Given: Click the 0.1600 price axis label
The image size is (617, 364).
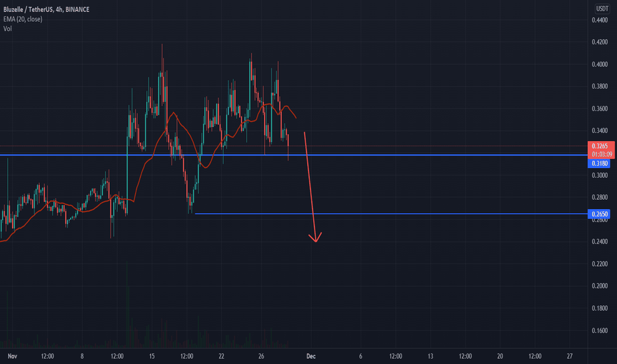Looking at the screenshot, I should 600,330.
